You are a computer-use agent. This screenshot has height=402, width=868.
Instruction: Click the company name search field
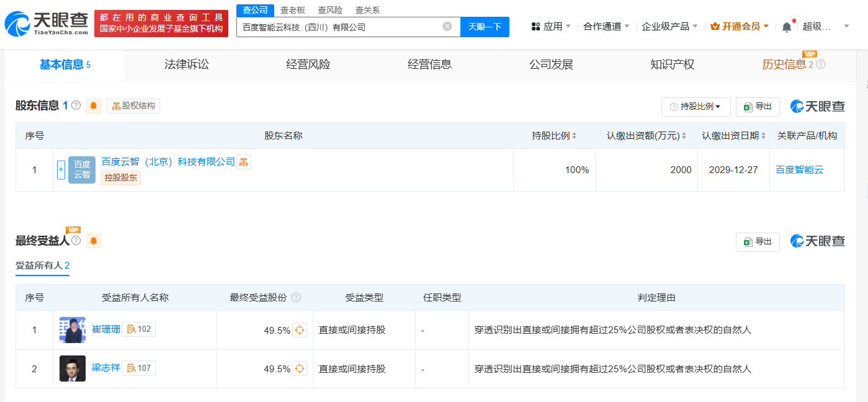click(338, 27)
